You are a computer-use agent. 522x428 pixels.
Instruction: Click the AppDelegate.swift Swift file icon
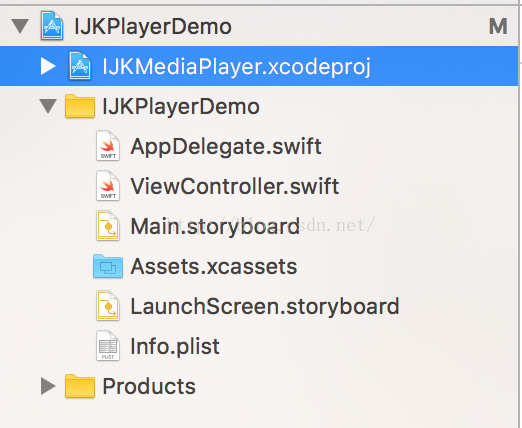[x=108, y=146]
